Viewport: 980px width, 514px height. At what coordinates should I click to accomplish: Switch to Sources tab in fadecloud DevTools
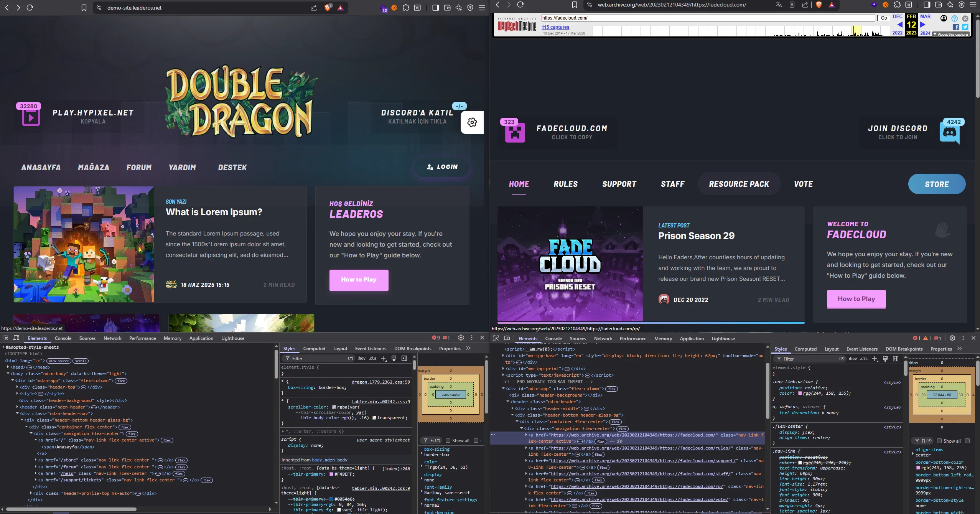tap(578, 338)
